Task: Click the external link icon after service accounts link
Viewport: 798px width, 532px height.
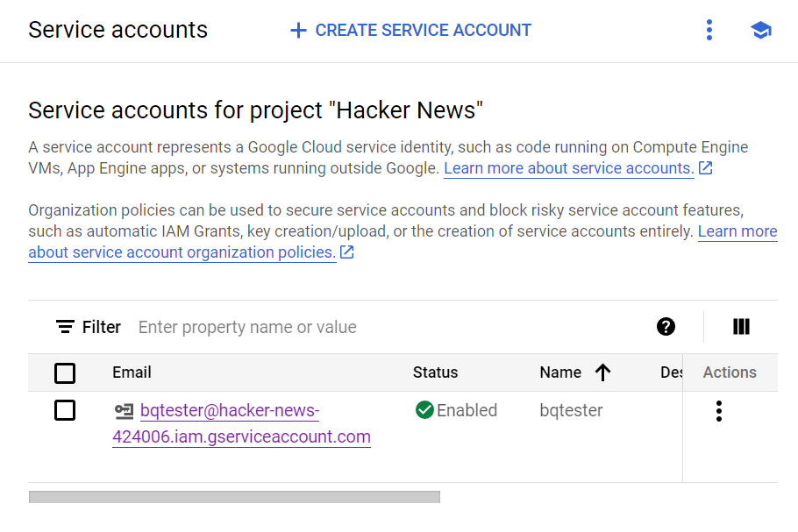Action: pyautogui.click(x=705, y=167)
